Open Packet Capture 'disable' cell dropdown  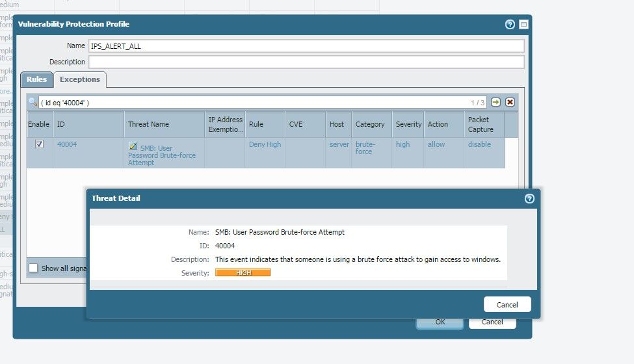pyautogui.click(x=479, y=144)
